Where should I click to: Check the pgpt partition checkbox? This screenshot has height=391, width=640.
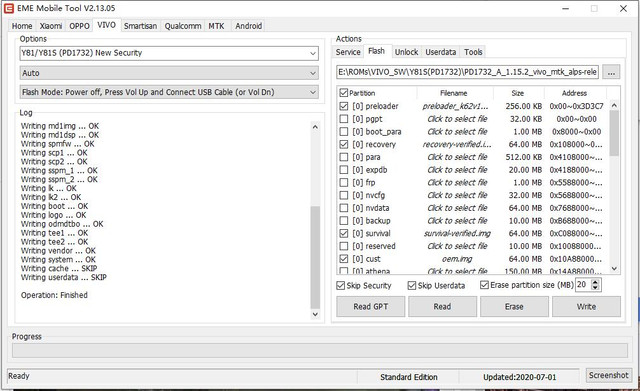tap(344, 119)
